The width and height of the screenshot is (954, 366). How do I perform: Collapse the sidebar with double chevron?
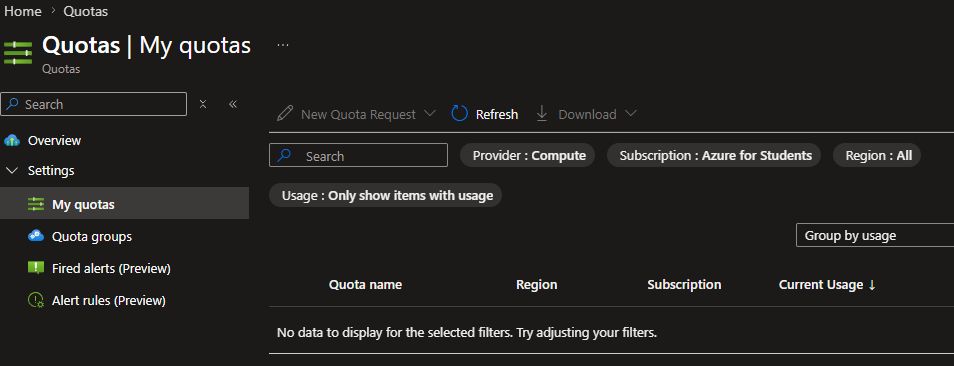click(x=232, y=104)
